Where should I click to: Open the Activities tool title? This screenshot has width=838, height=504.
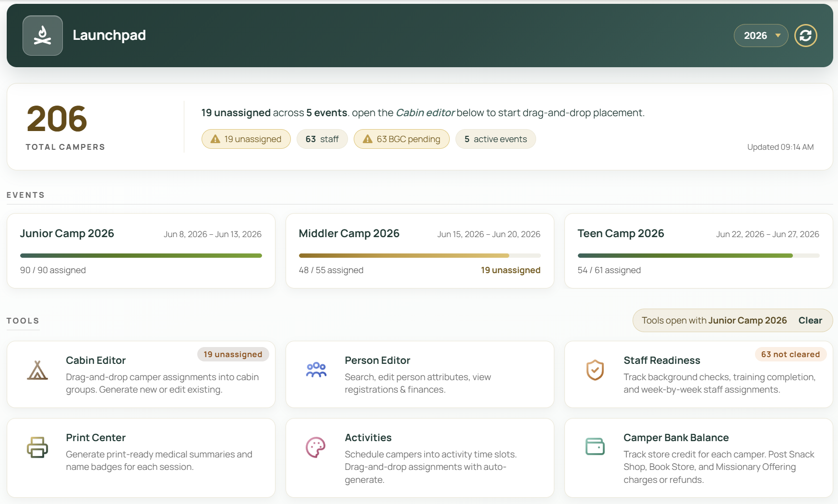(368, 438)
